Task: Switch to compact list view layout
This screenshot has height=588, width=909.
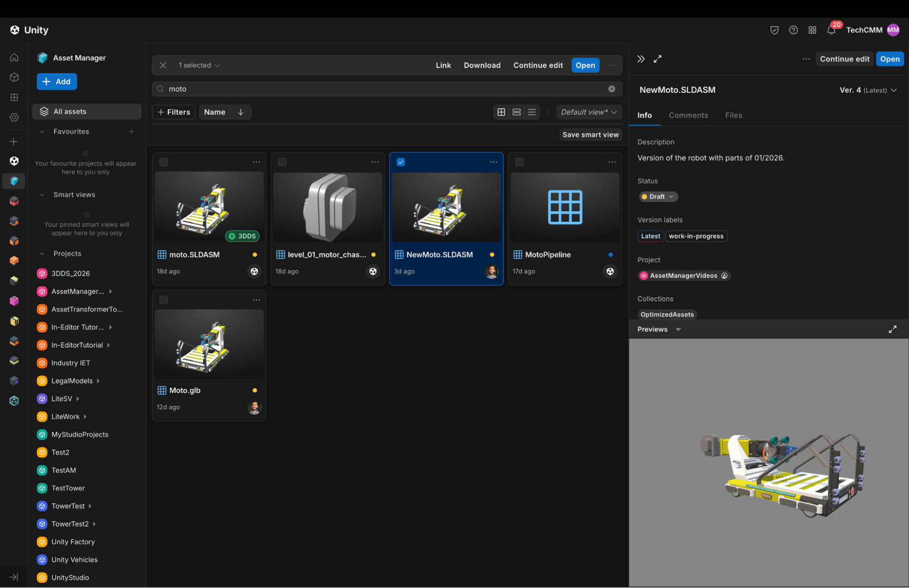Action: (532, 112)
